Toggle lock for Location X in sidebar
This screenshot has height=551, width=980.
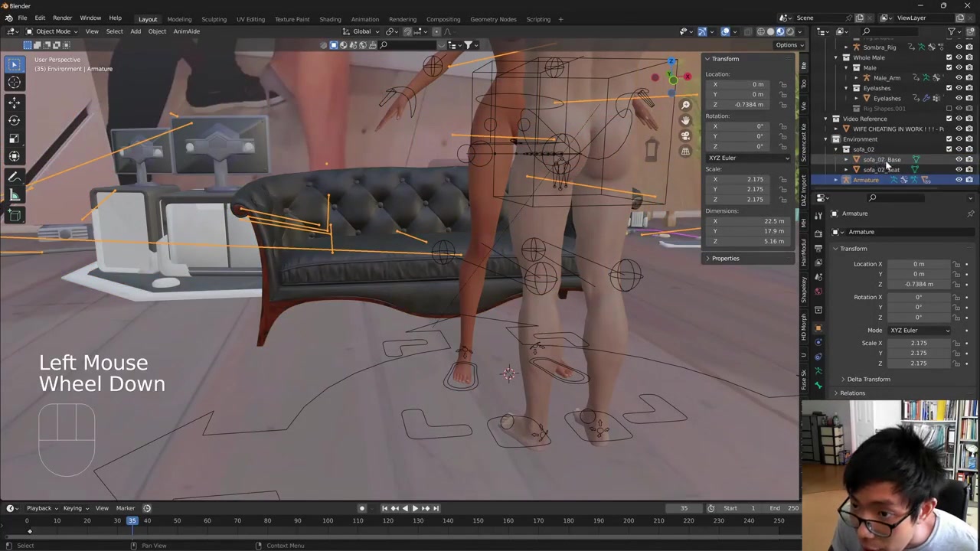pyautogui.click(x=782, y=84)
